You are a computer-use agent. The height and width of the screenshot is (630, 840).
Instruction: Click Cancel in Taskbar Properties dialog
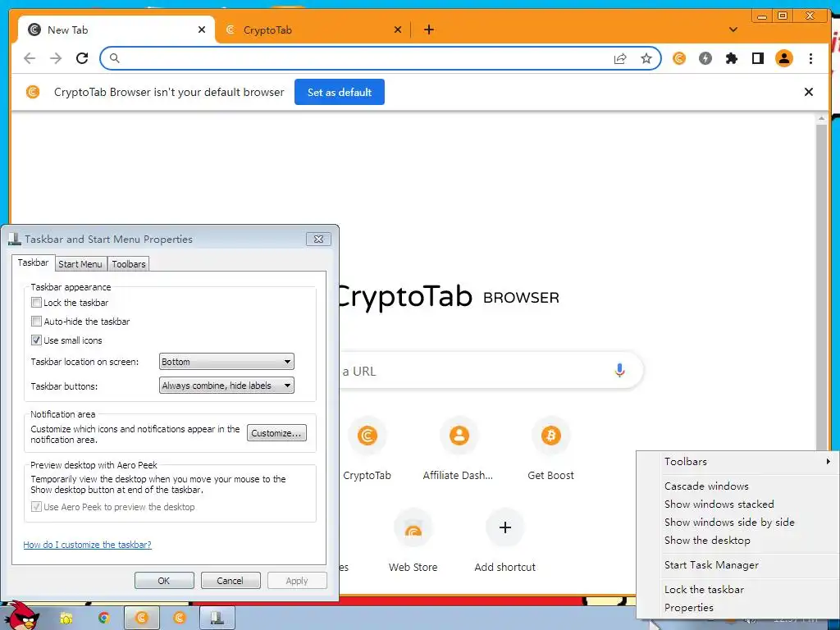point(231,581)
